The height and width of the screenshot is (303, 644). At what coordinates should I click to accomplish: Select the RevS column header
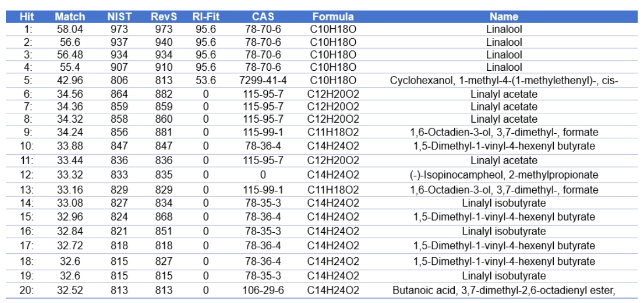pos(163,17)
